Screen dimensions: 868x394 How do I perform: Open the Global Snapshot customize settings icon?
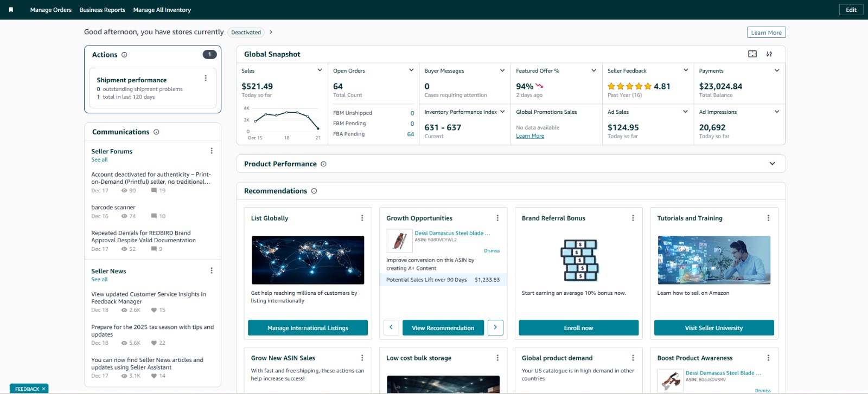point(769,54)
